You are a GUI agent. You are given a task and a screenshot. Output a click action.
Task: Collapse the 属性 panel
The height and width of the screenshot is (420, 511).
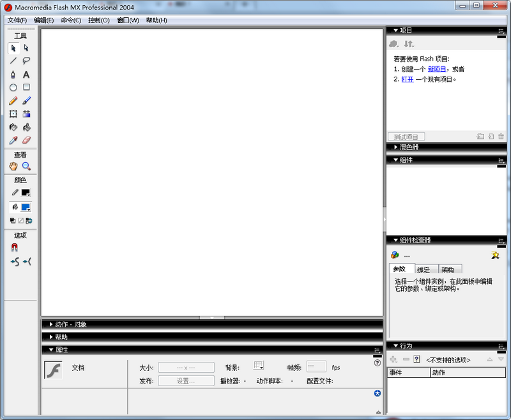(61, 350)
